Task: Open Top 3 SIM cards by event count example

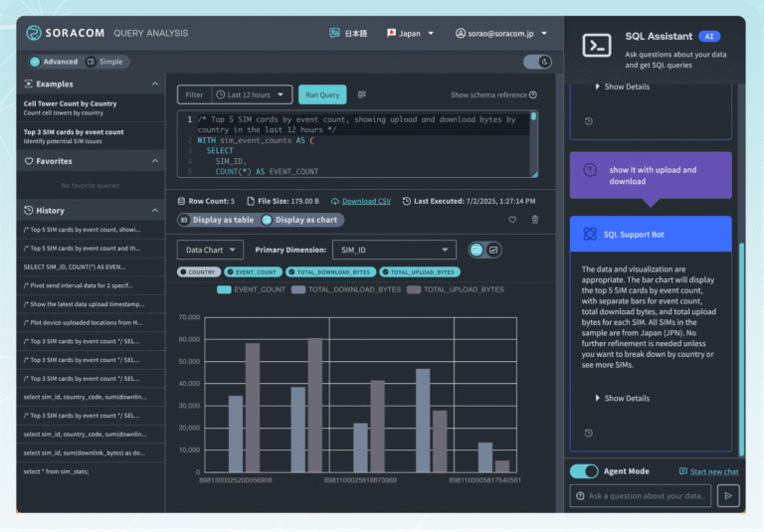Action: click(x=91, y=136)
